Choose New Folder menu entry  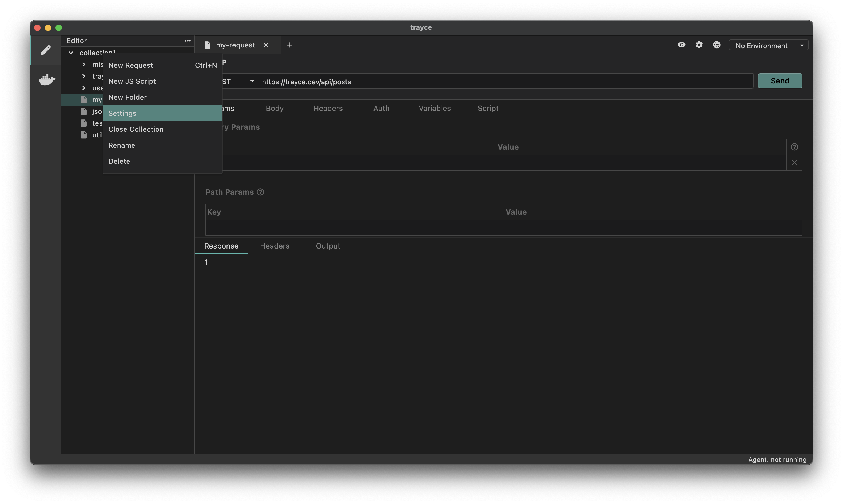[x=162, y=97]
